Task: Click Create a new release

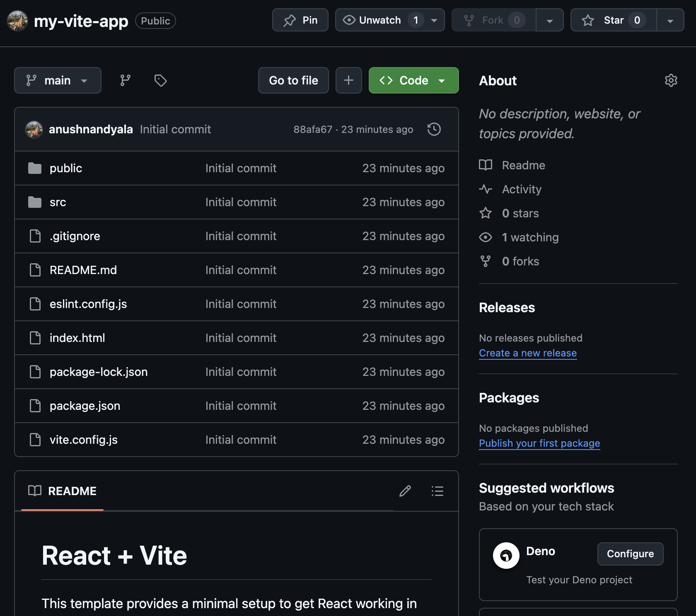Action: tap(528, 353)
